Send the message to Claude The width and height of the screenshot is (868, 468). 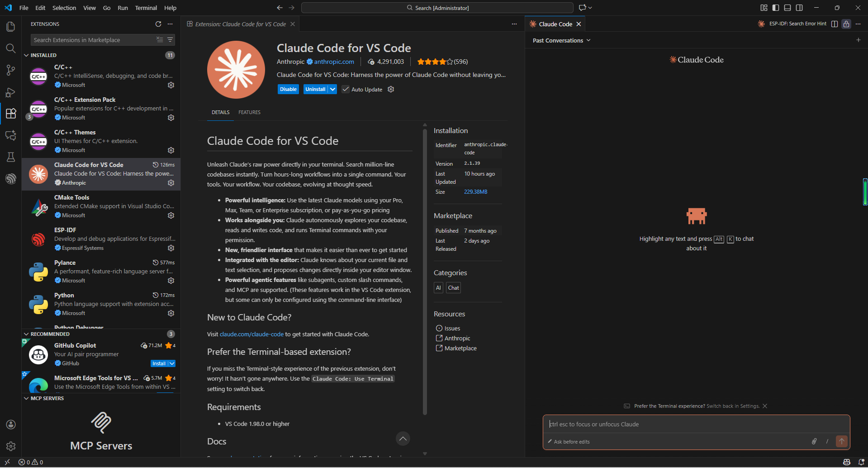[x=842, y=441]
